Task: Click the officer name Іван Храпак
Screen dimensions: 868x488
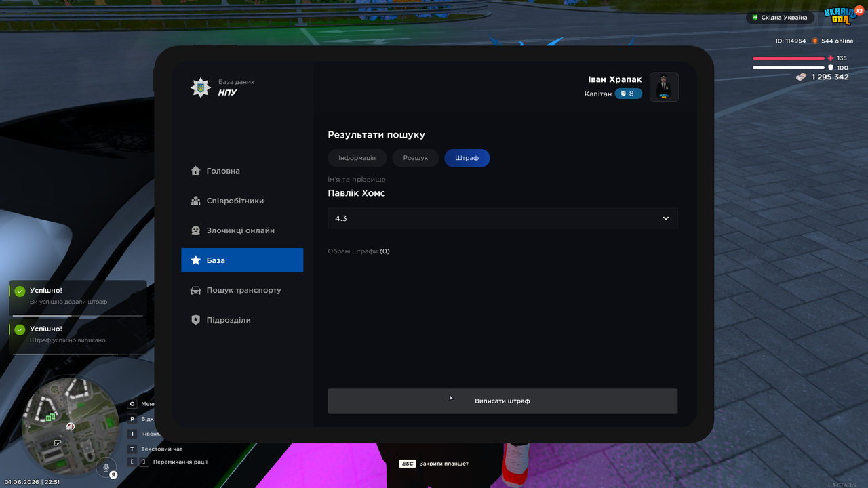Action: (x=615, y=79)
